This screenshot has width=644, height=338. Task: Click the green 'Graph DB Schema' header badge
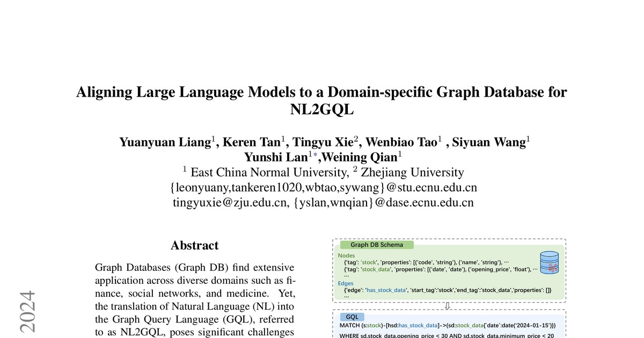(376, 245)
